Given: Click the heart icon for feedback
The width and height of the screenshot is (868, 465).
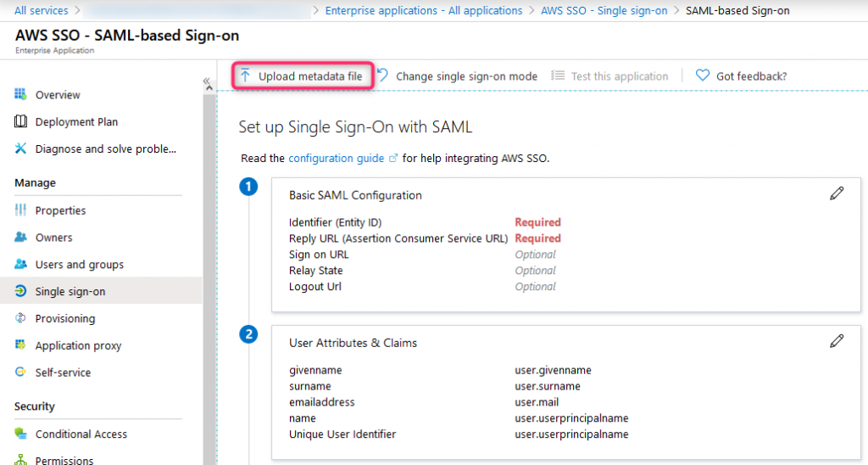Looking at the screenshot, I should (x=703, y=76).
